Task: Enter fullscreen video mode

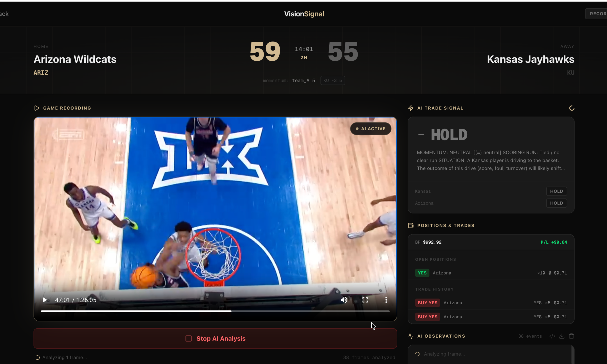Action: point(365,300)
